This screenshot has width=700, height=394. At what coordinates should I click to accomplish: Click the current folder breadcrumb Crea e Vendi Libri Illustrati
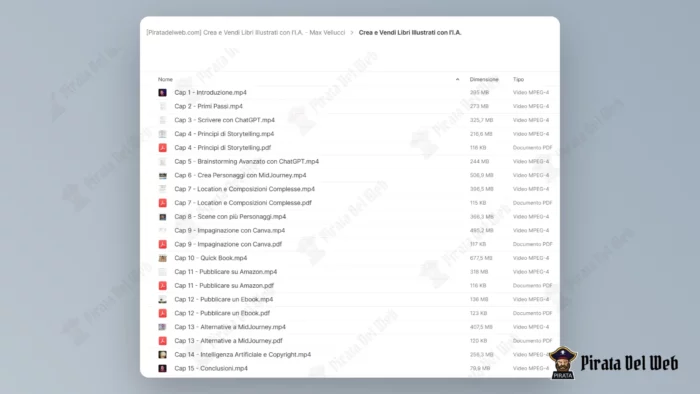(410, 33)
